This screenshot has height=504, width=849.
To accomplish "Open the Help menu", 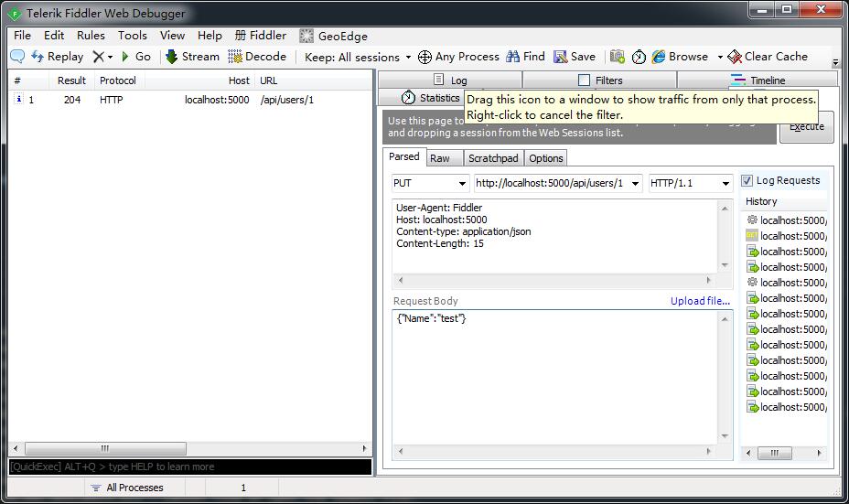I will pyautogui.click(x=210, y=36).
